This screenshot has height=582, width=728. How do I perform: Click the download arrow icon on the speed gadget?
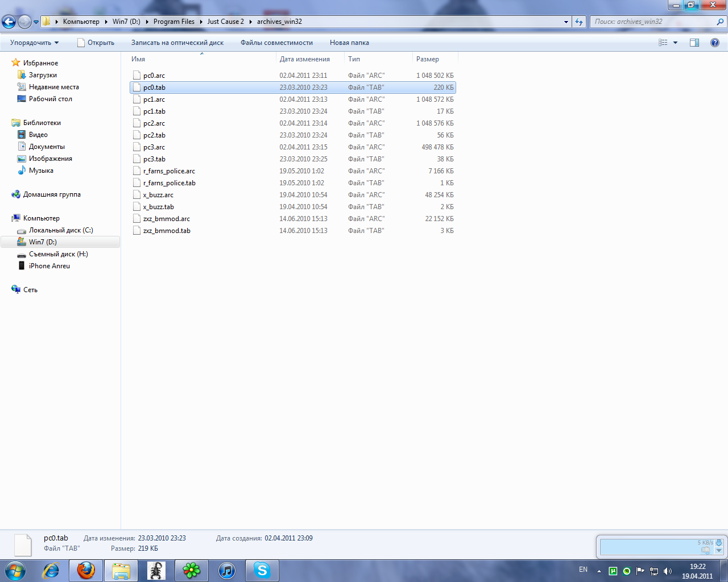point(719,542)
